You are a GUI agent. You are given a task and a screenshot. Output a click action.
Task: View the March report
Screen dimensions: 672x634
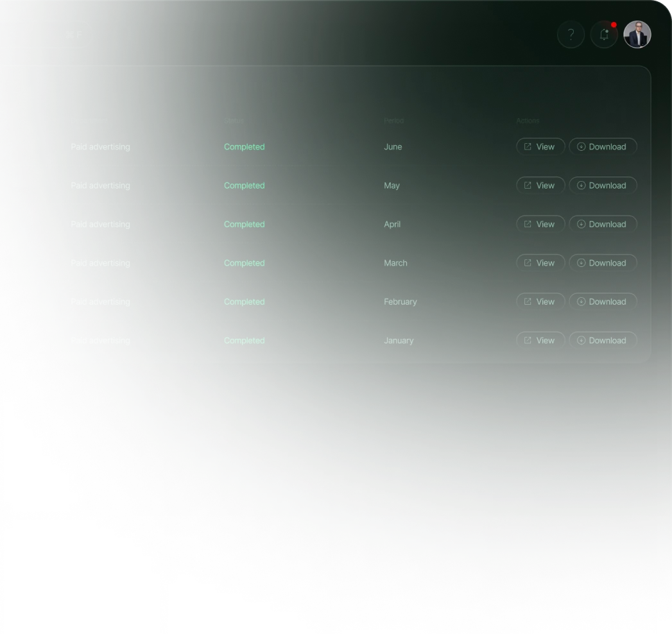540,263
